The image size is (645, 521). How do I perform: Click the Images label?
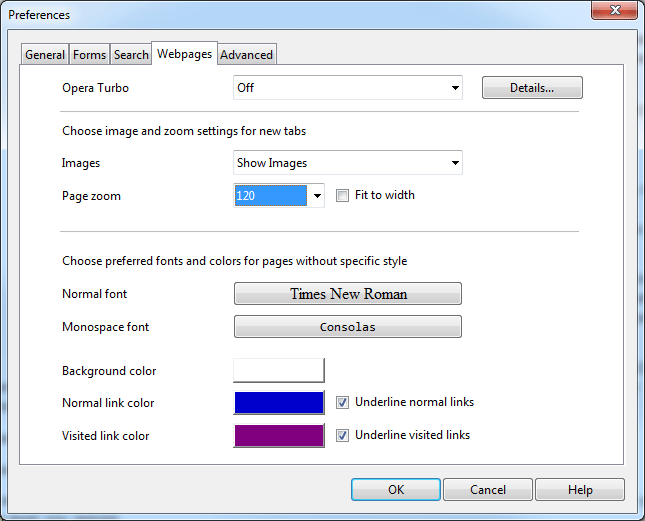click(x=81, y=163)
